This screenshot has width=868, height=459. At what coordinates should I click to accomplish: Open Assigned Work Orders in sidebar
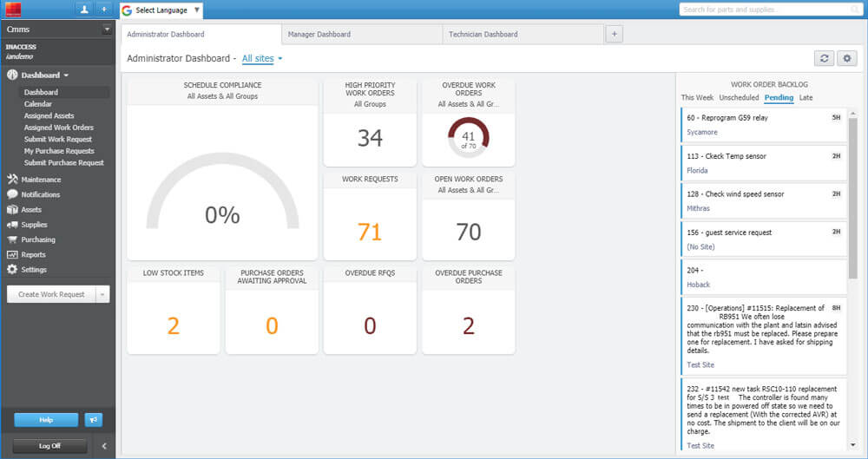click(59, 128)
